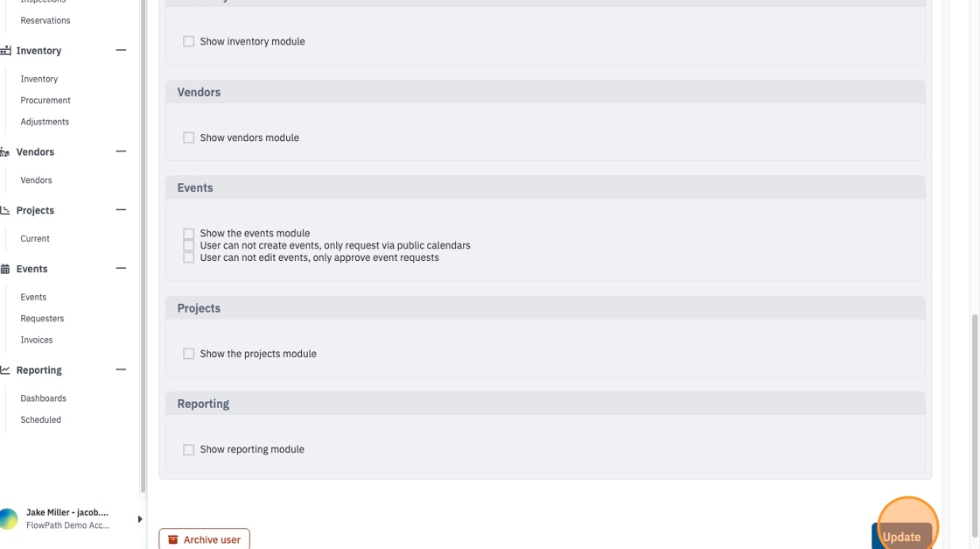Check Show the events module option
This screenshot has width=980, height=549.
click(189, 233)
